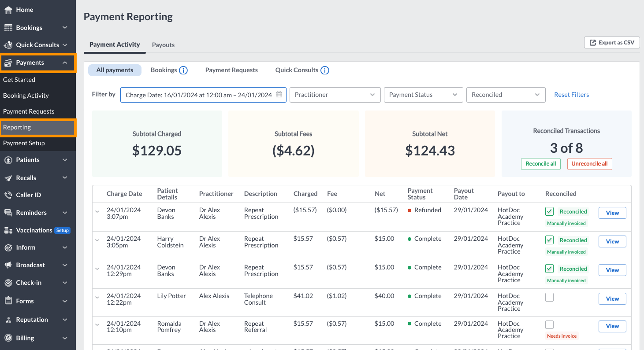Click the Vaccinations icon in sidebar
Screen dimensions: 644x350
point(8,230)
